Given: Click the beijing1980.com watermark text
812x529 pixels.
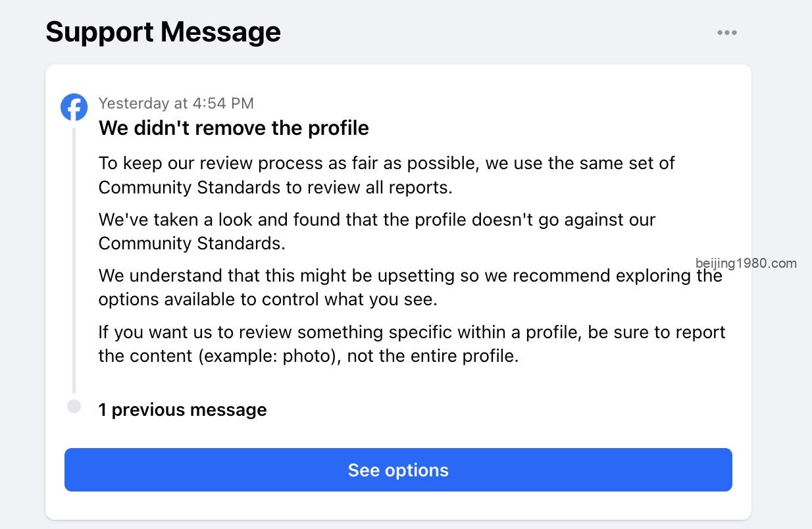Looking at the screenshot, I should [746, 263].
